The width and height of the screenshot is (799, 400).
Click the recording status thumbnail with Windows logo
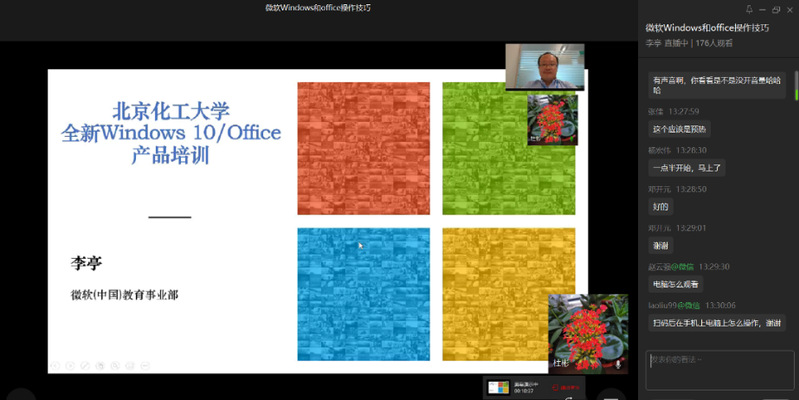(x=498, y=387)
